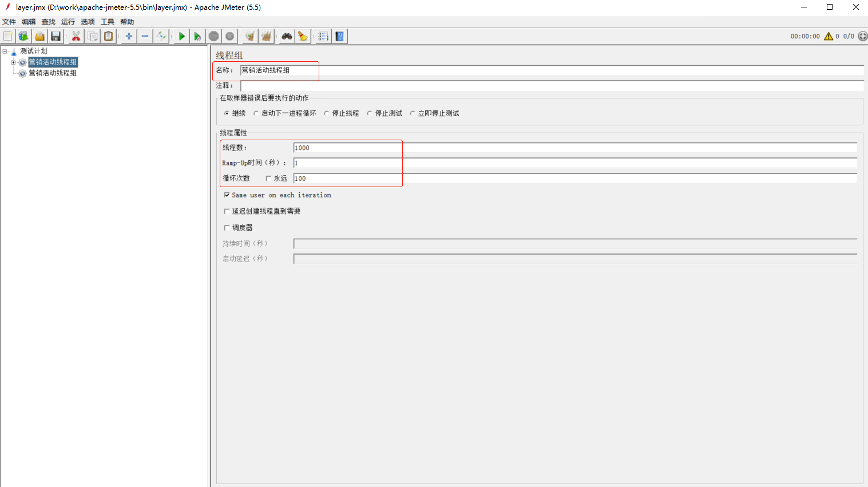Open the 编辑 menu

click(29, 22)
